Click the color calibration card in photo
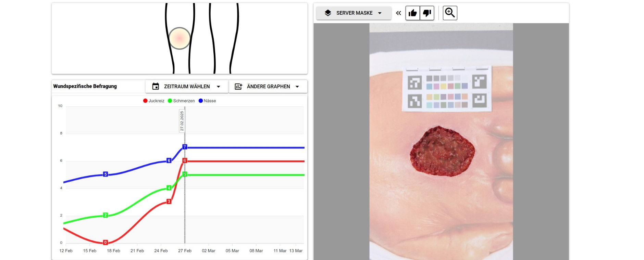The height and width of the screenshot is (260, 644). [x=447, y=89]
